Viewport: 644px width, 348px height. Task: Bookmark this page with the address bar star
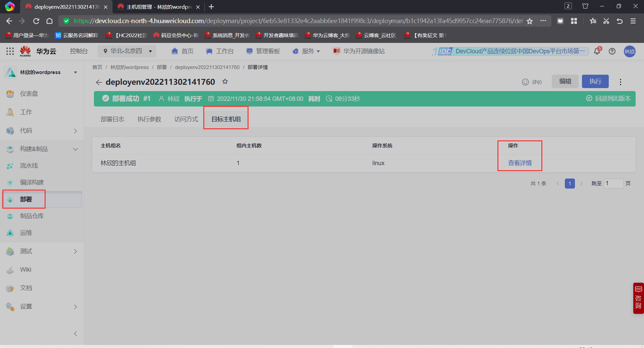coord(530,21)
